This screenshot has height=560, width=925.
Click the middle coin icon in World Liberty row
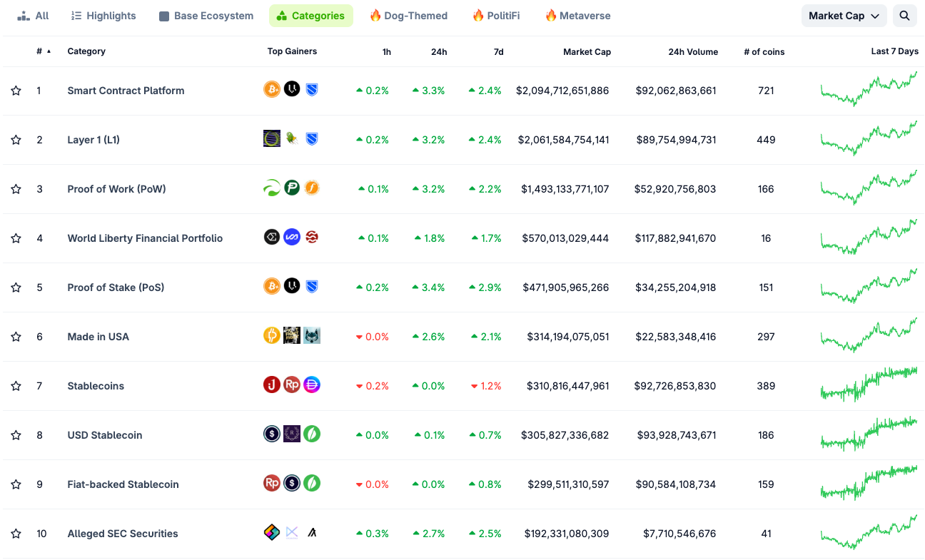pyautogui.click(x=292, y=237)
